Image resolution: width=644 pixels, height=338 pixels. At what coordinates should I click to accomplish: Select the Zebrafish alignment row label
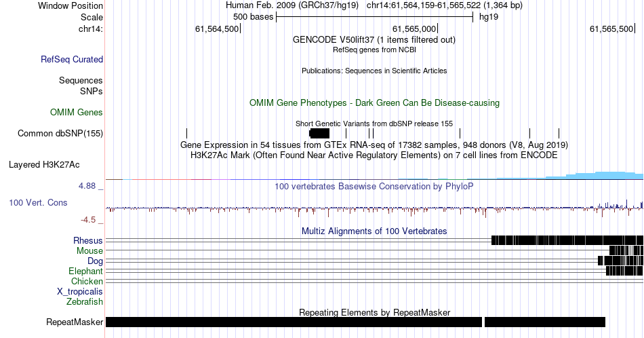(x=85, y=301)
